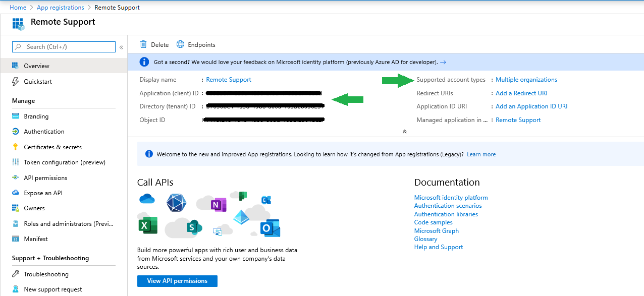Image resolution: width=644 pixels, height=296 pixels.
Task: Click the Overview grid icon in sidebar
Action: click(x=15, y=66)
